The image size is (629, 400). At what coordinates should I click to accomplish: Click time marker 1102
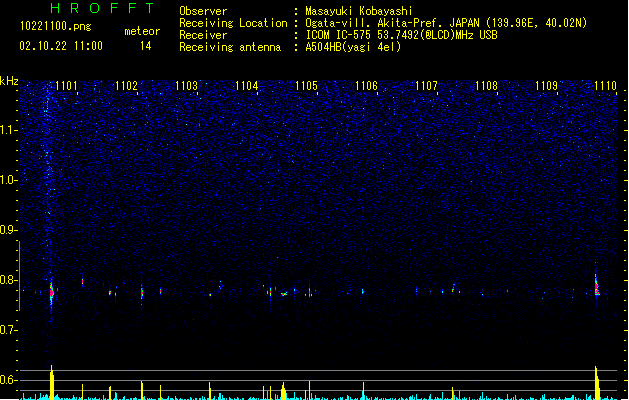(x=126, y=86)
